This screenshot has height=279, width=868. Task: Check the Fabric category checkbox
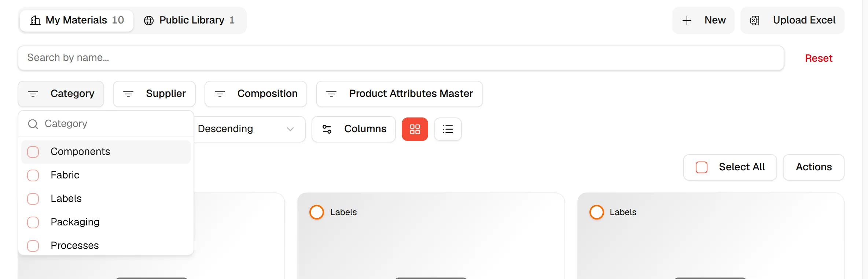33,175
